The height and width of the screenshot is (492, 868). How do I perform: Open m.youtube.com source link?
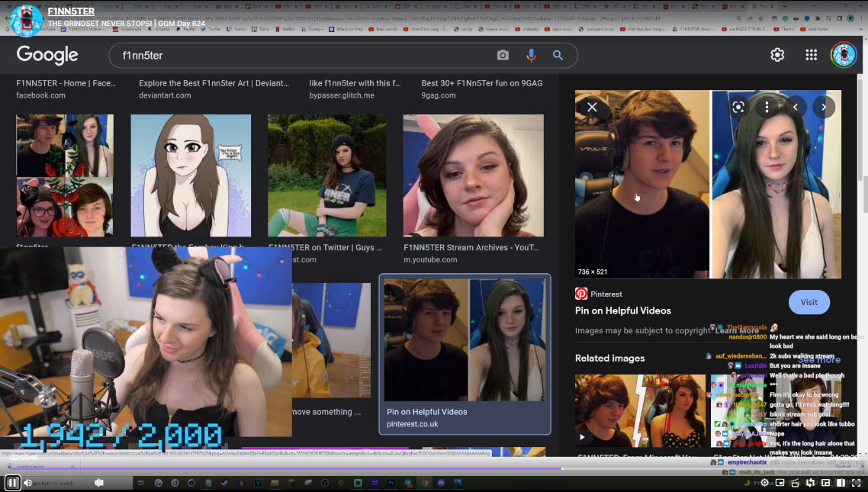[x=430, y=259]
